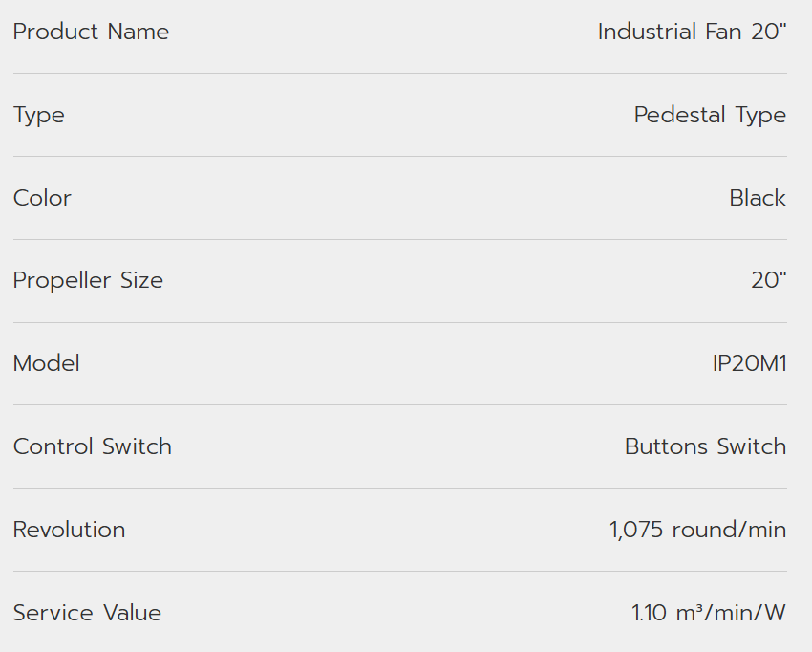
Task: Click the divider line above Service Value row
Action: [x=400, y=572]
